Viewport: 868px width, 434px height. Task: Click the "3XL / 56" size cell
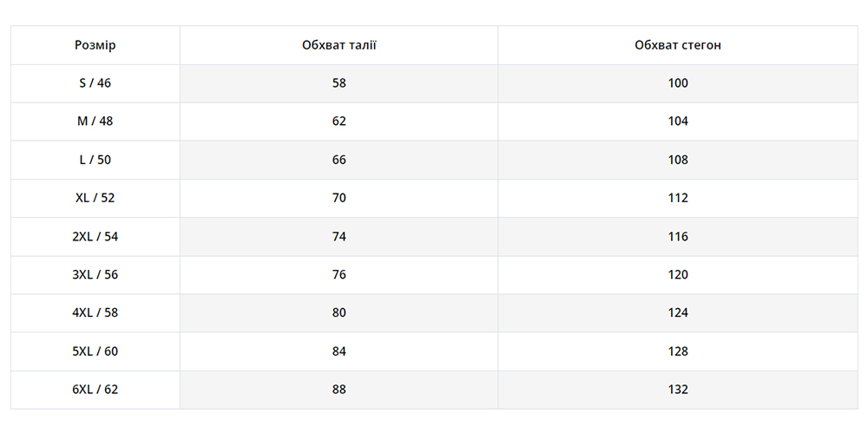pos(95,274)
